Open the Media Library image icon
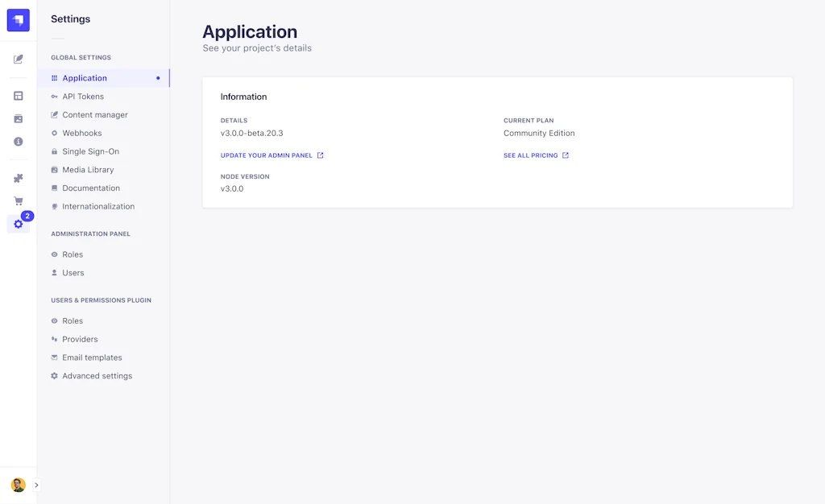The image size is (825, 504). (x=18, y=118)
